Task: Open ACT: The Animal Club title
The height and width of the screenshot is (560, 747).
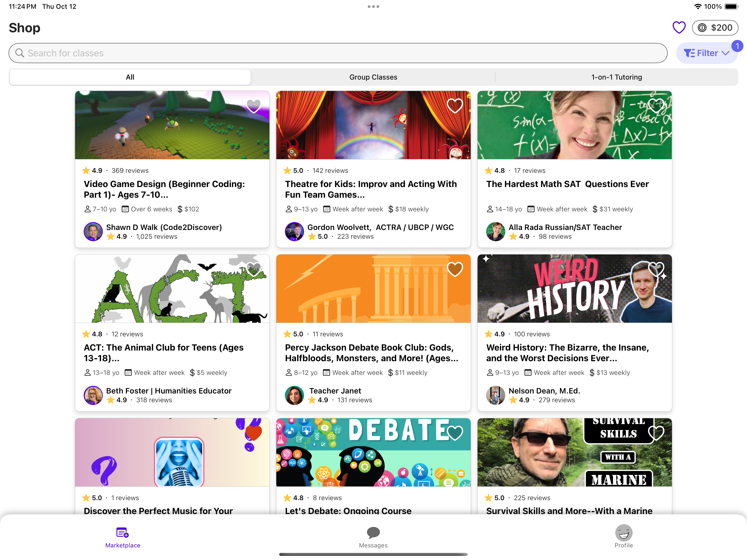Action: pyautogui.click(x=164, y=353)
